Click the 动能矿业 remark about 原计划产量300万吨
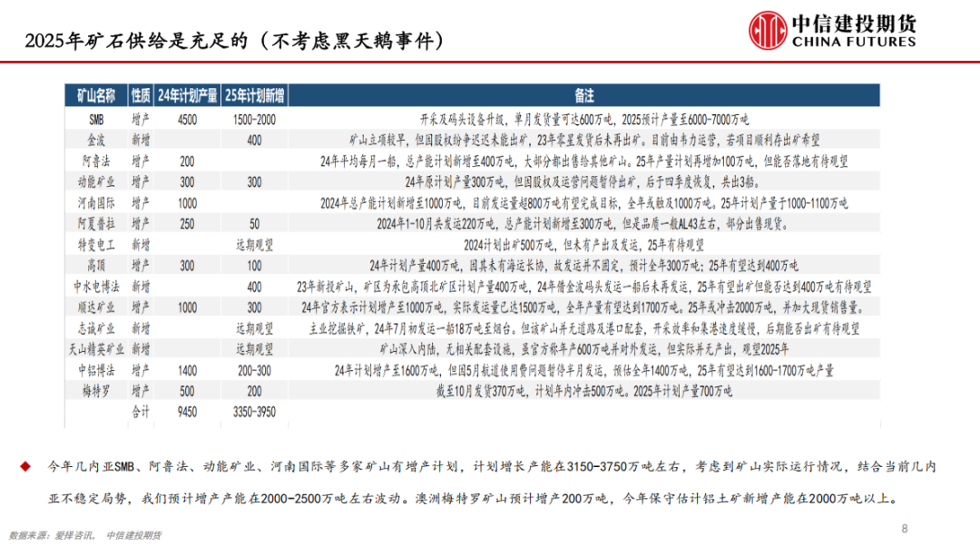 [583, 181]
